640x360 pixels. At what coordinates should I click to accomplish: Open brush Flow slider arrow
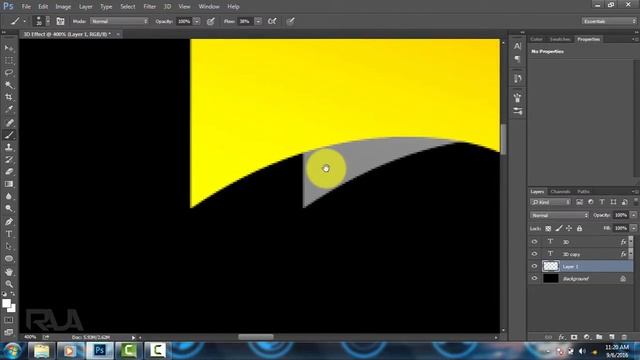[258, 21]
